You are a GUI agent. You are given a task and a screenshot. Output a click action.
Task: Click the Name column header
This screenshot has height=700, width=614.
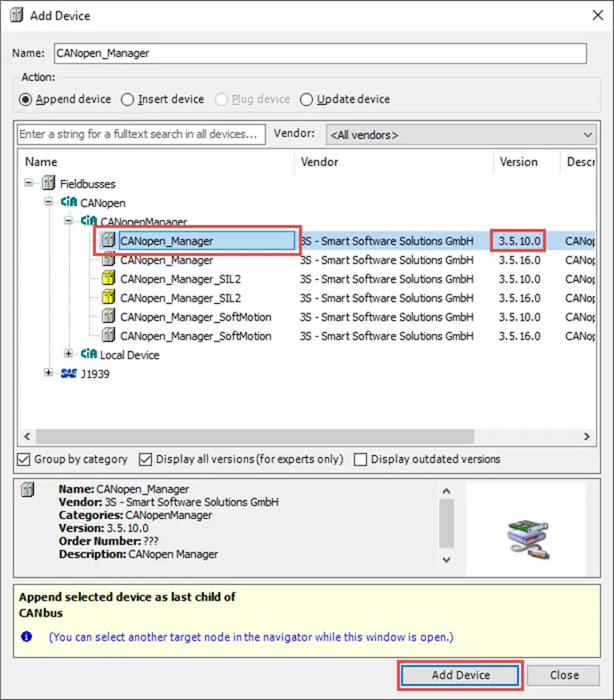[x=156, y=162]
